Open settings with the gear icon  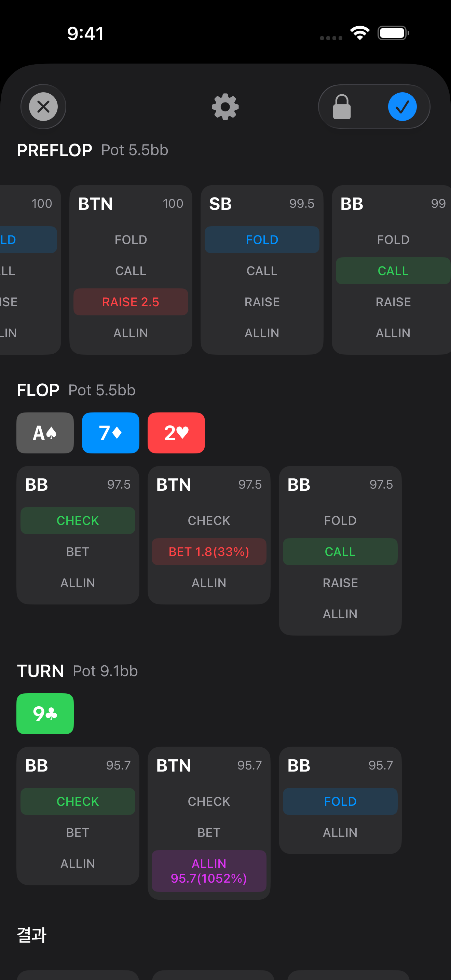225,107
